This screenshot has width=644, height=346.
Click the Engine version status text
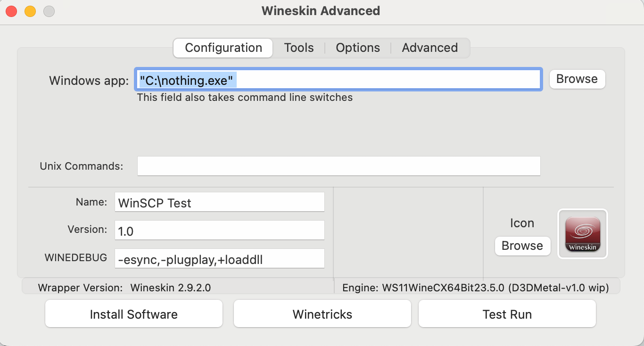(x=475, y=288)
